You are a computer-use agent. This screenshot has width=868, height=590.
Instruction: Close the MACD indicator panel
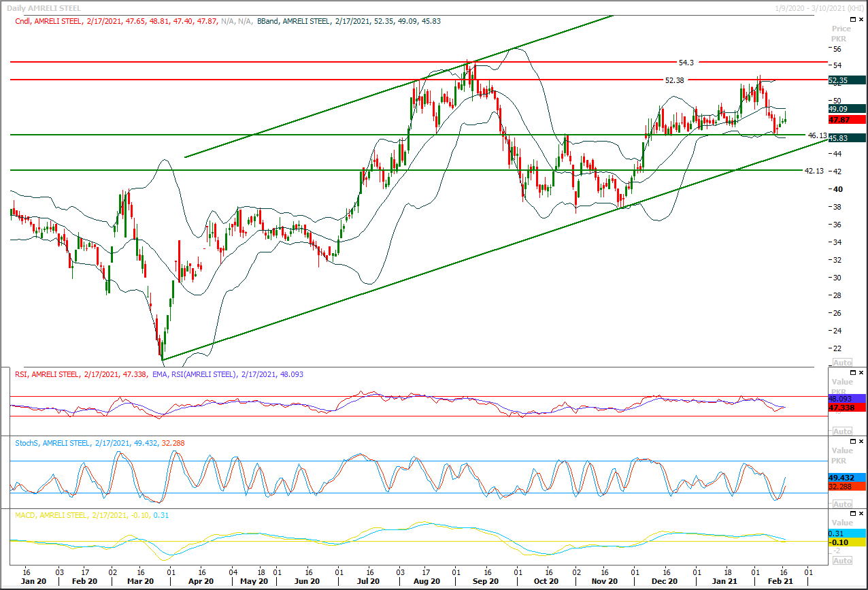pyautogui.click(x=861, y=514)
